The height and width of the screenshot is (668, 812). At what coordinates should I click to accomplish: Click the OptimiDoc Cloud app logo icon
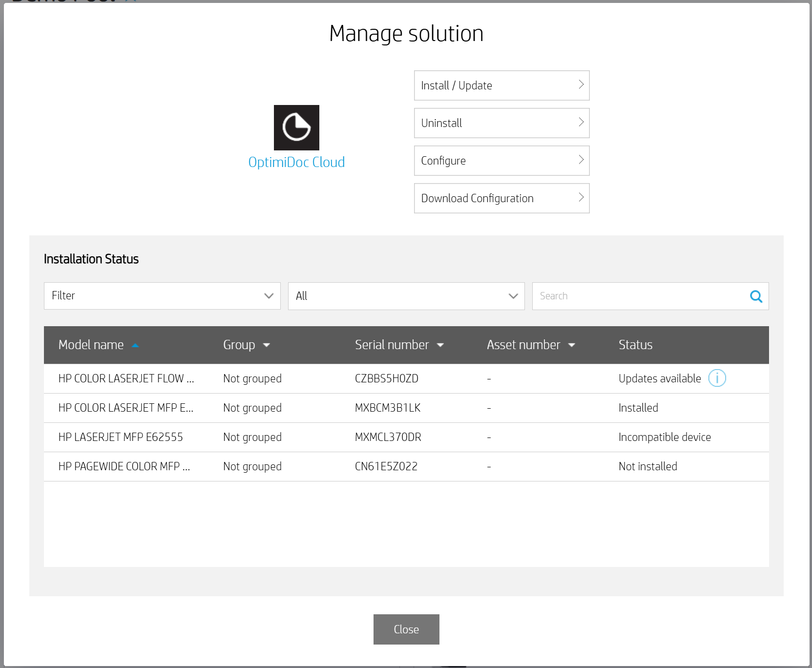(296, 127)
